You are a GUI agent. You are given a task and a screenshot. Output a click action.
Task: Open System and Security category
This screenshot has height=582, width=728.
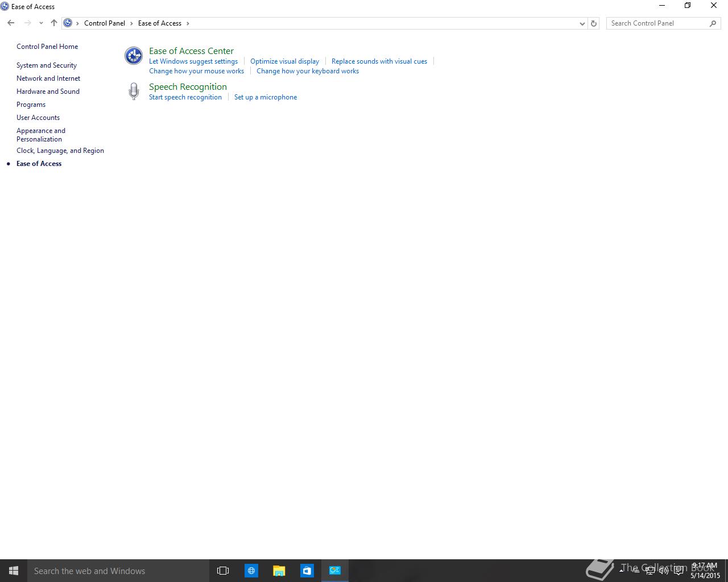47,65
